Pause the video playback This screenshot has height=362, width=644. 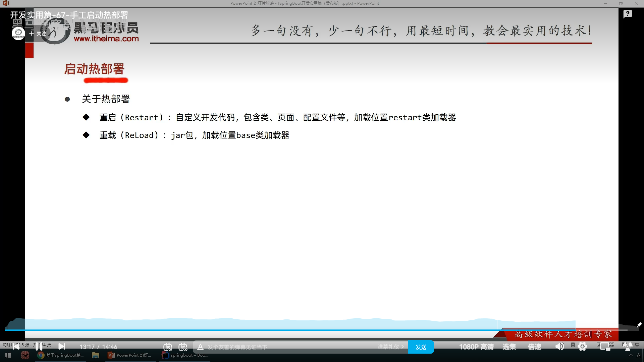point(39,347)
